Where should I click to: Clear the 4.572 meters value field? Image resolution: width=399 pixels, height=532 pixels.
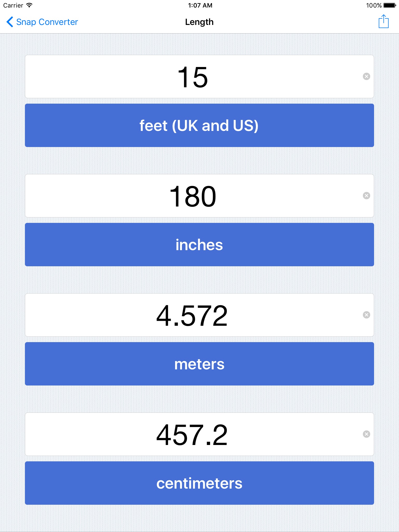pyautogui.click(x=366, y=315)
